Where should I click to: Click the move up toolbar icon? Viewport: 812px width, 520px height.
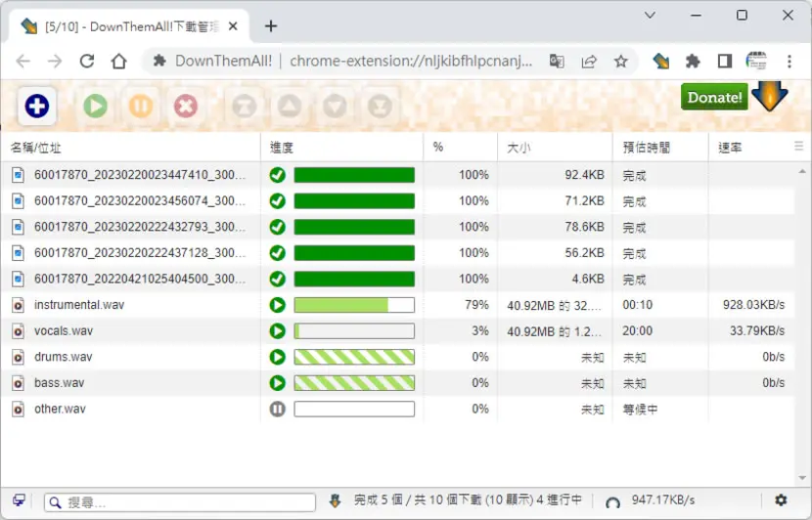coord(290,107)
